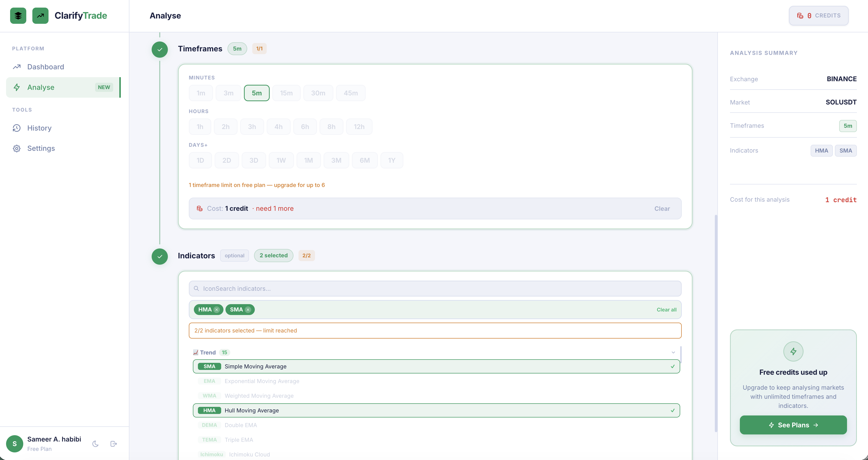Open Settings in the sidebar
This screenshot has height=460, width=868.
click(x=63, y=148)
